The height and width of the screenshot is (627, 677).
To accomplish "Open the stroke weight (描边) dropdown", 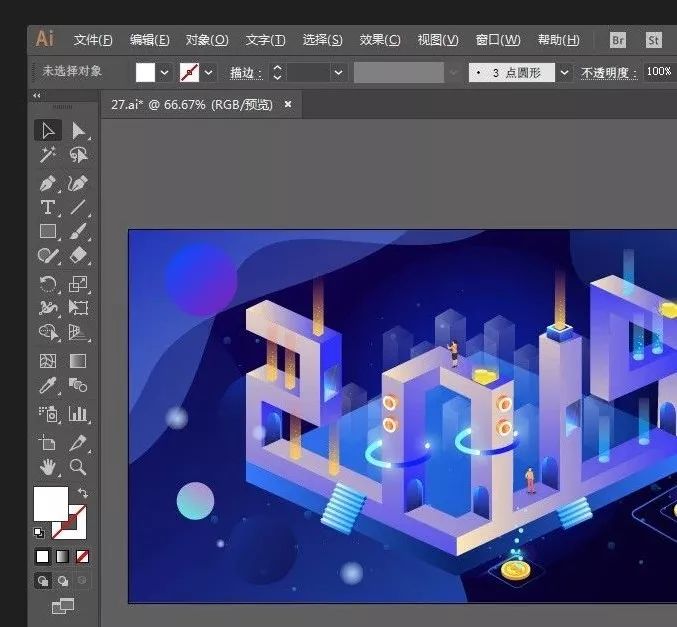I will click(x=338, y=72).
